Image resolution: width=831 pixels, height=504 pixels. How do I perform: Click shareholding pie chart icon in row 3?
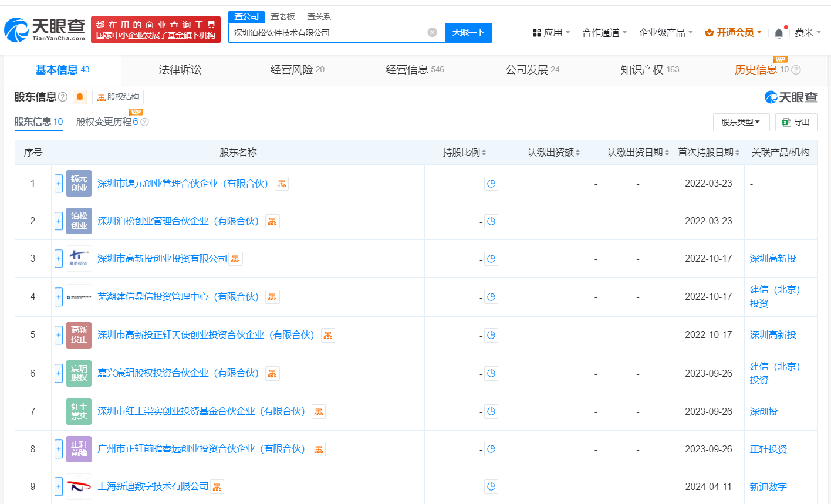[491, 259]
